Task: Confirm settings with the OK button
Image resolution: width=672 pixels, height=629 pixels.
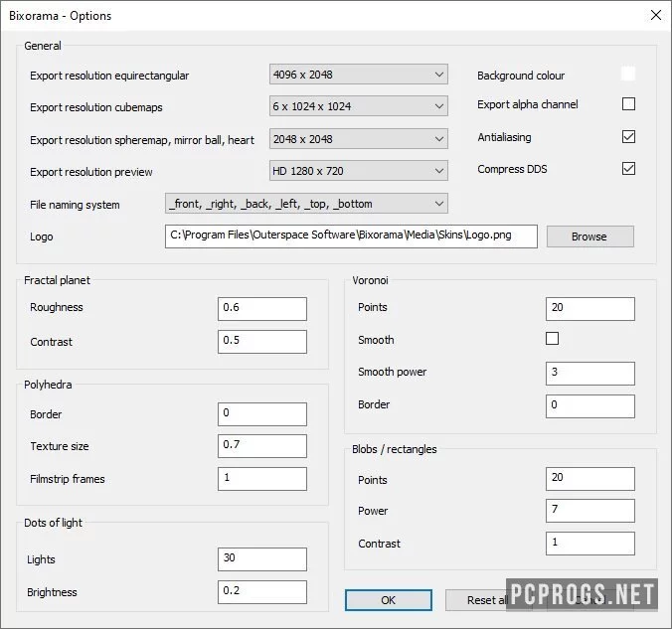Action: 389,600
